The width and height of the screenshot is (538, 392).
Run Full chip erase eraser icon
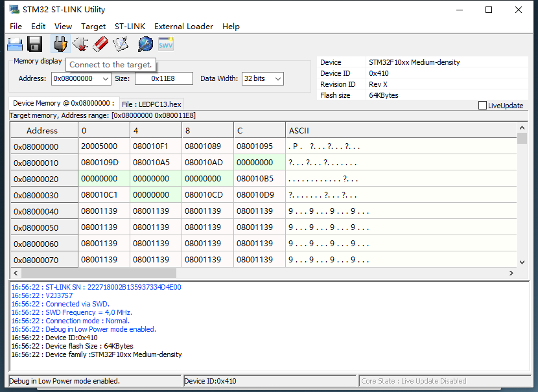(100, 44)
